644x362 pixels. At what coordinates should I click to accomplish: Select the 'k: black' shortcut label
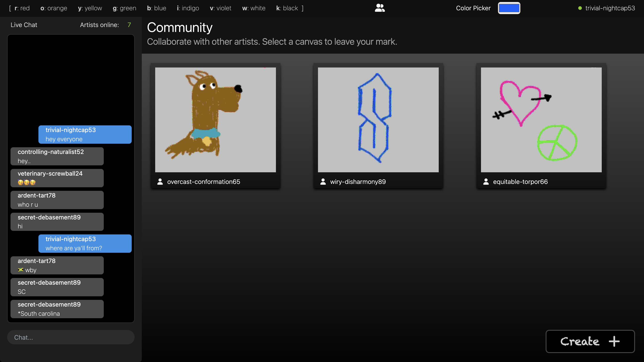point(287,8)
